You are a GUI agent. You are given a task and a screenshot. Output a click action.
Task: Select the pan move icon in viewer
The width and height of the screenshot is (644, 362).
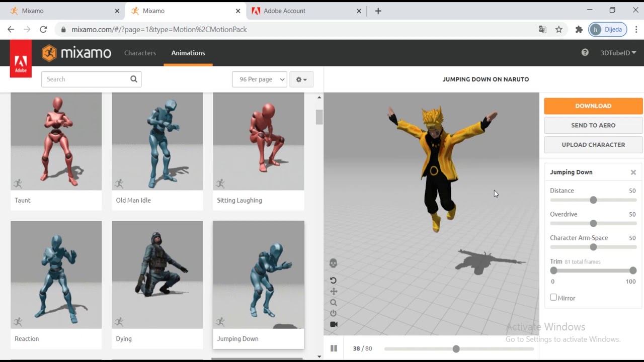tap(333, 292)
